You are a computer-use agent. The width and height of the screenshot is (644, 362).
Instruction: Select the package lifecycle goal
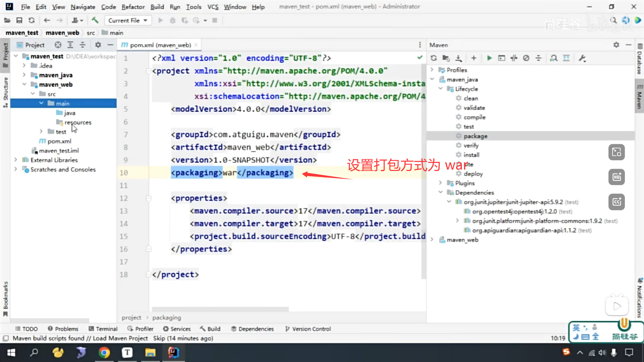pos(475,136)
